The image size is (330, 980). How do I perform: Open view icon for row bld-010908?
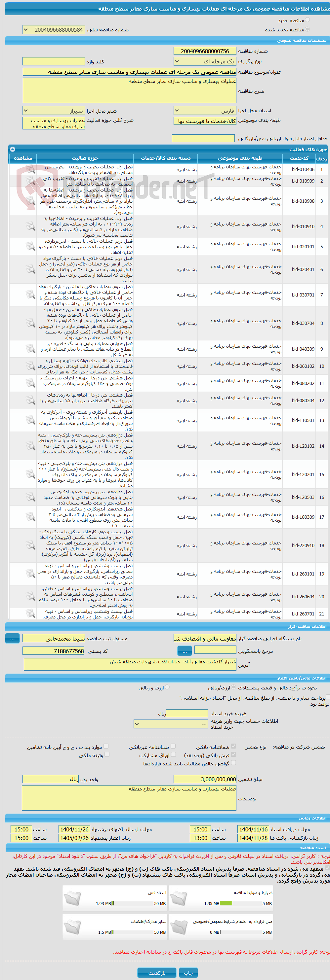(x=30, y=201)
